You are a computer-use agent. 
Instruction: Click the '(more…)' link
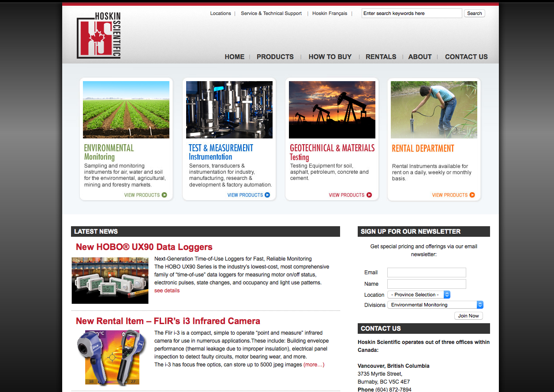tap(314, 365)
